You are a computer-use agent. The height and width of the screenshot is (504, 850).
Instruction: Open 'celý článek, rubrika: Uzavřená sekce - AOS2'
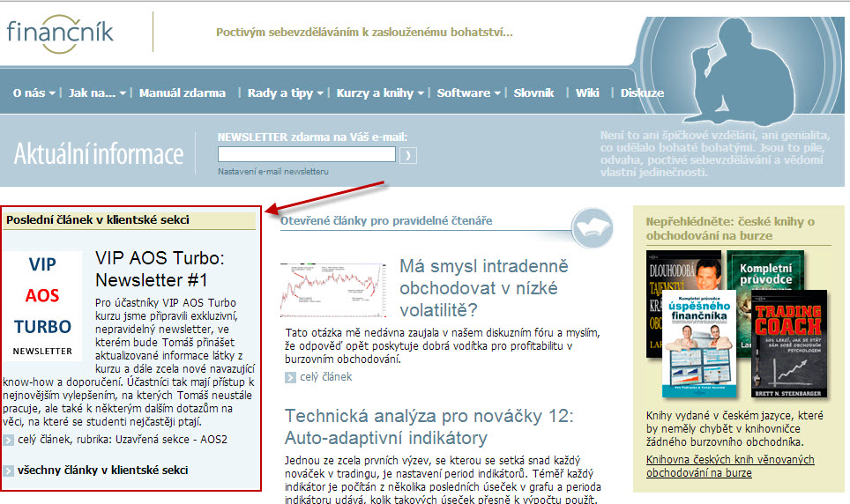(x=123, y=440)
